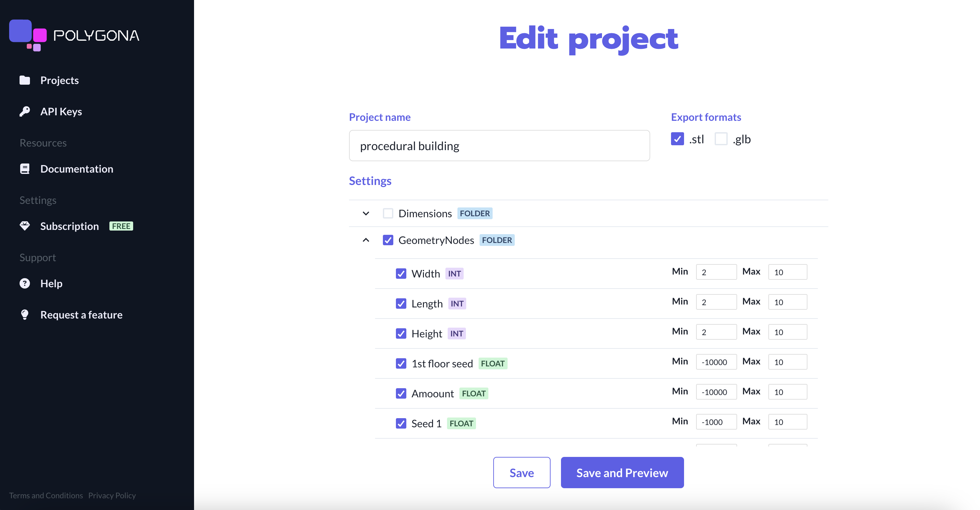Click the Documentation book icon
The image size is (980, 510).
pyautogui.click(x=25, y=169)
